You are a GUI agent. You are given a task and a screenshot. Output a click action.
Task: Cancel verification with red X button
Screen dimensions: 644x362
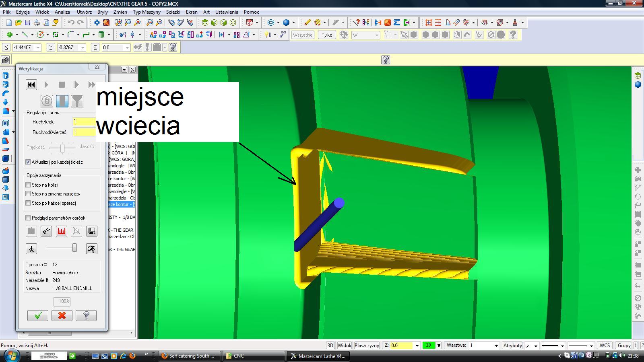click(62, 315)
